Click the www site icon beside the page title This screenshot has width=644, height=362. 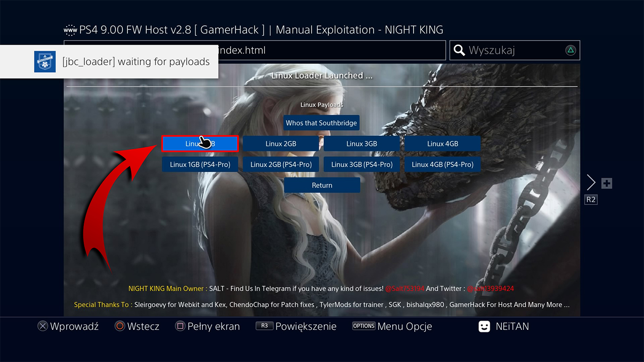69,29
